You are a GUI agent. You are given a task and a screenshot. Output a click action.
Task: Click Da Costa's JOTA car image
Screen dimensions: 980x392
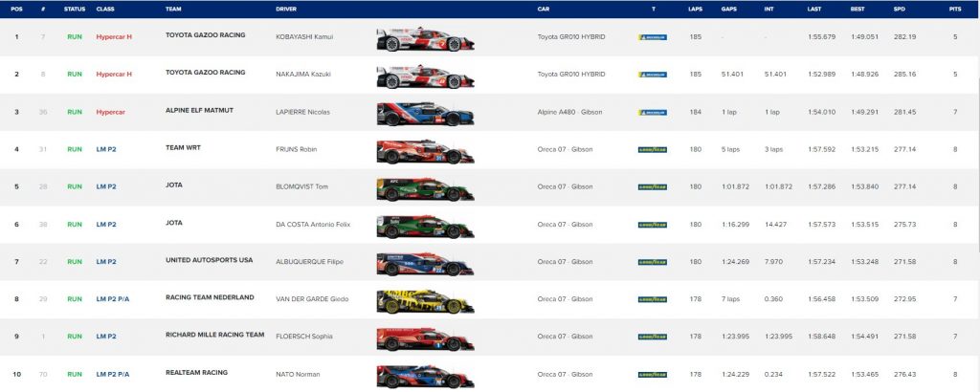click(x=425, y=227)
